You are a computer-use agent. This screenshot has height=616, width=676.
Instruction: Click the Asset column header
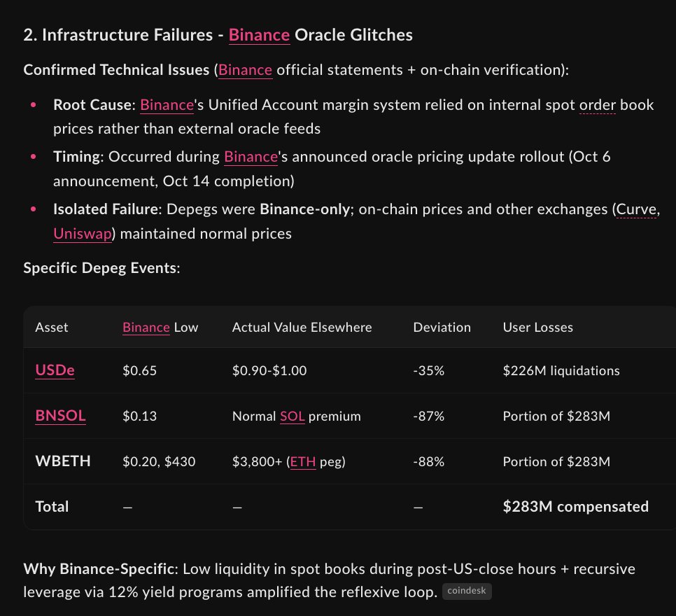[51, 328]
